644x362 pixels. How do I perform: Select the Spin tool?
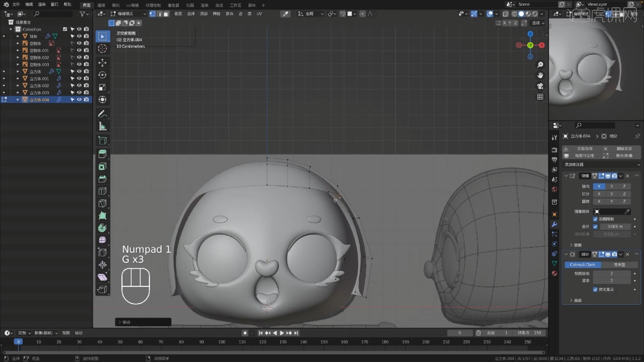(x=102, y=228)
